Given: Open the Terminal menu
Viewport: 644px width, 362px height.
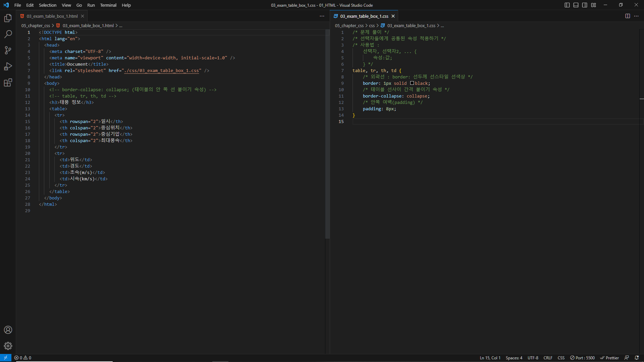Looking at the screenshot, I should (108, 5).
